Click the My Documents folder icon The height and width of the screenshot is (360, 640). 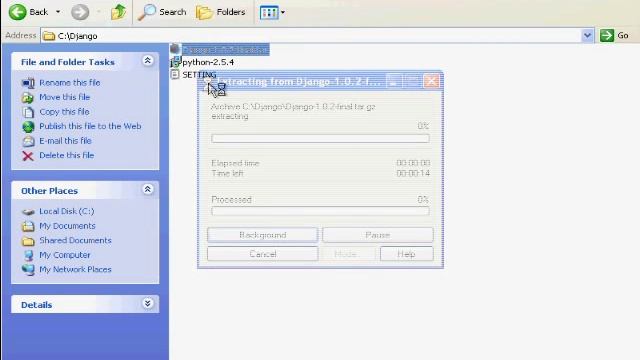[x=28, y=226]
